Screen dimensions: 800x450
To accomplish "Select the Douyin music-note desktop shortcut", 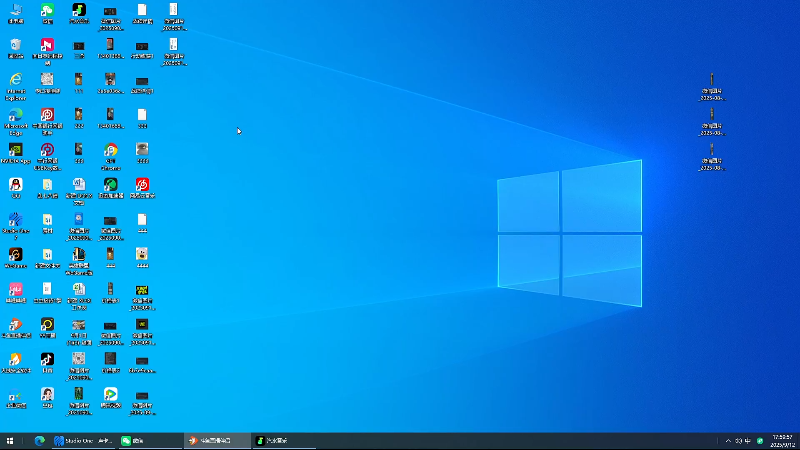I will click(x=47, y=363).
